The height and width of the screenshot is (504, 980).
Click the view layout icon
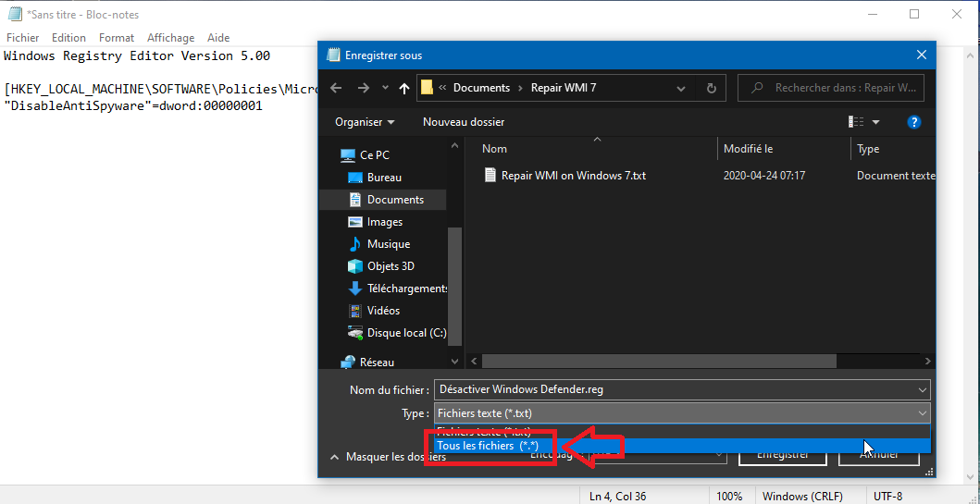856,122
